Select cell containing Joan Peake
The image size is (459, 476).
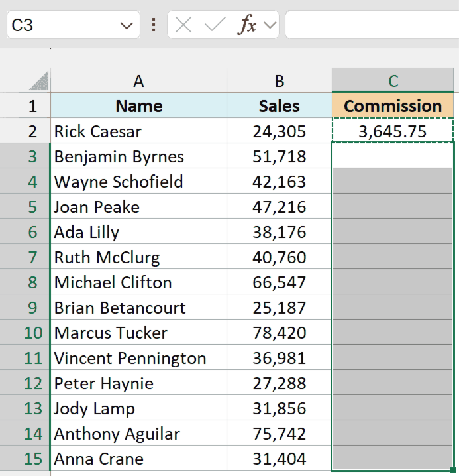coord(138,206)
